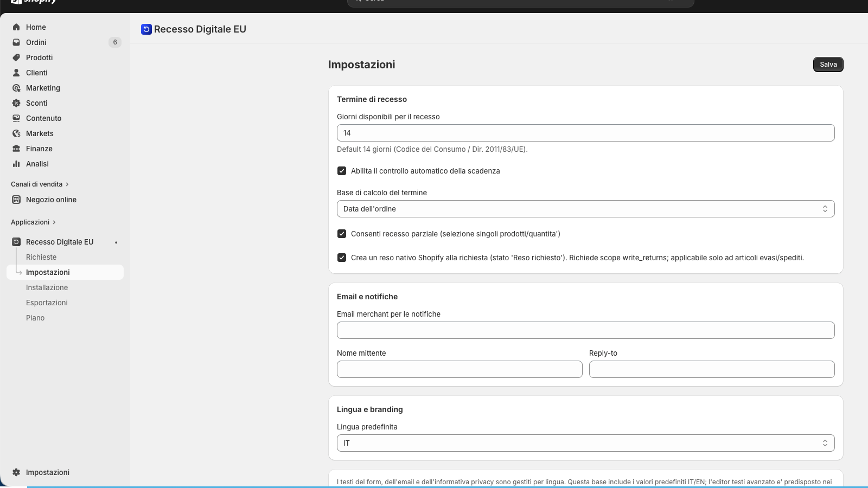Click the Home icon in sidebar
The image size is (868, 488).
coord(16,27)
